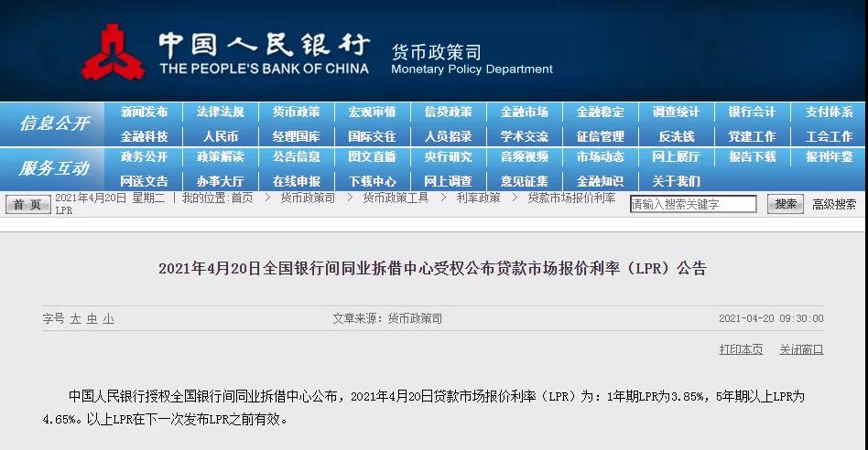Viewport: 868px width, 450px height.
Task: Go to 图文直播 page
Action: [x=372, y=157]
